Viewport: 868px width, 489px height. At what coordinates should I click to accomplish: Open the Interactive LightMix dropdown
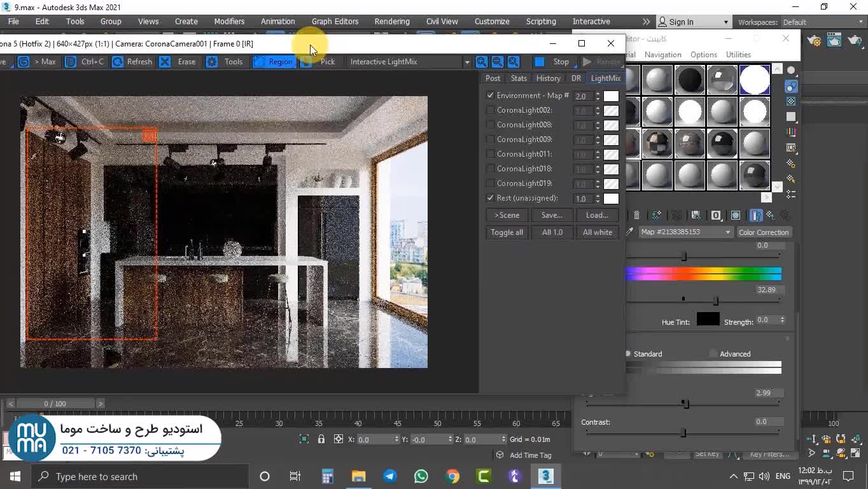466,62
